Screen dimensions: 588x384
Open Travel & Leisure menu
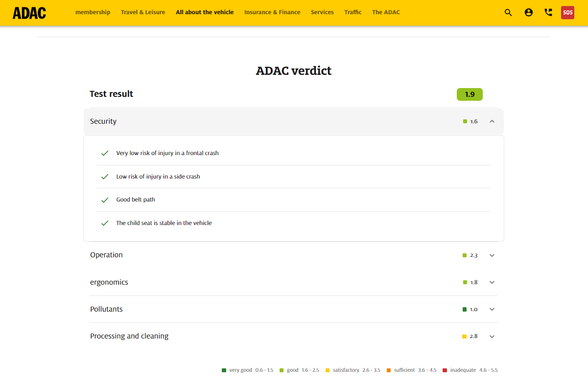(143, 12)
